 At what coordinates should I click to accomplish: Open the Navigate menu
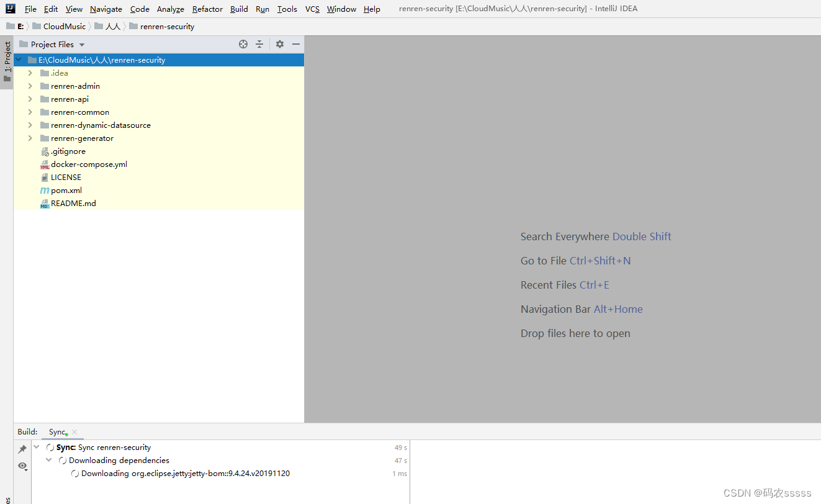click(x=106, y=9)
